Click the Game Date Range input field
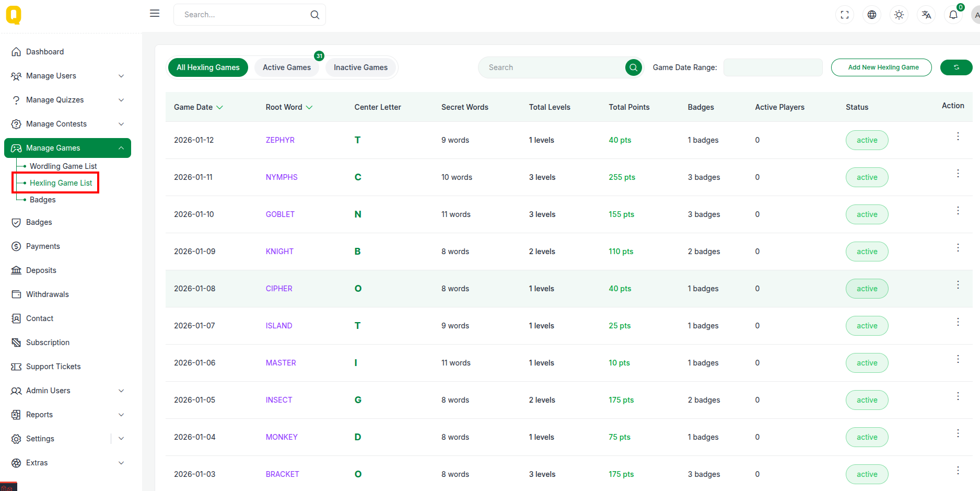This screenshot has height=491, width=980. (773, 67)
